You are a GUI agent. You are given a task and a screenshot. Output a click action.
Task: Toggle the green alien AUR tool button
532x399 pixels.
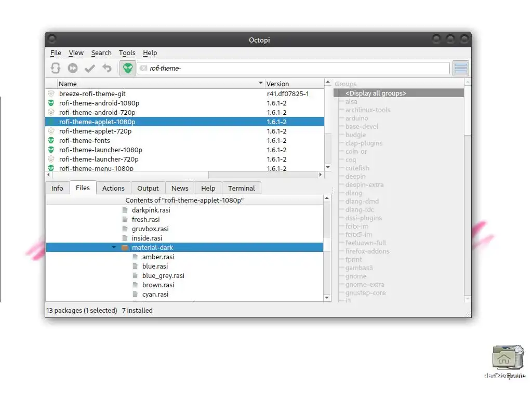pyautogui.click(x=128, y=68)
